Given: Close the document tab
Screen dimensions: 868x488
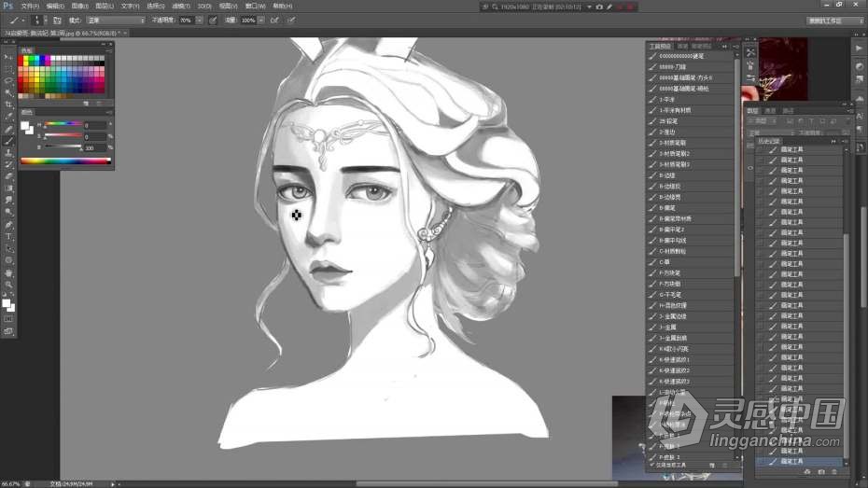Looking at the screenshot, I should click(125, 34).
